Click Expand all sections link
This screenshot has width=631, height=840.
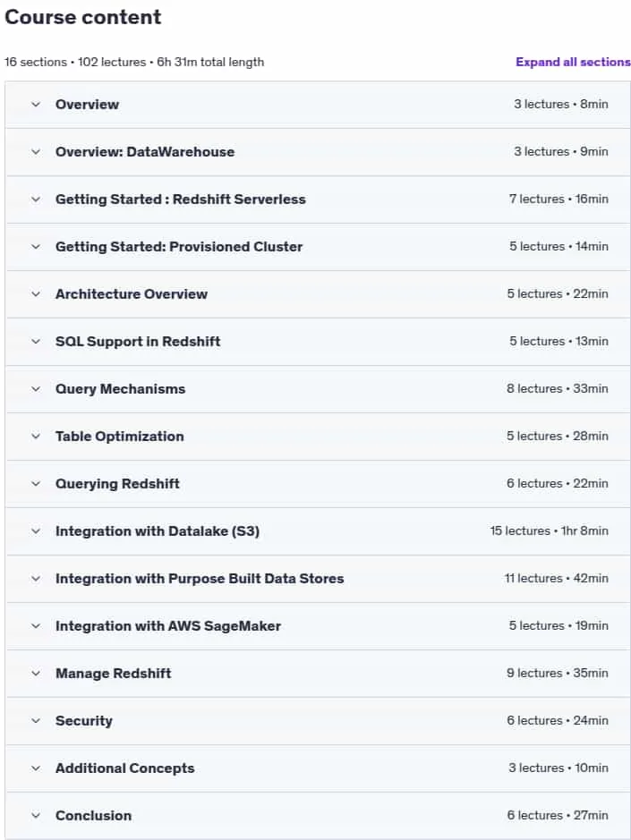573,62
